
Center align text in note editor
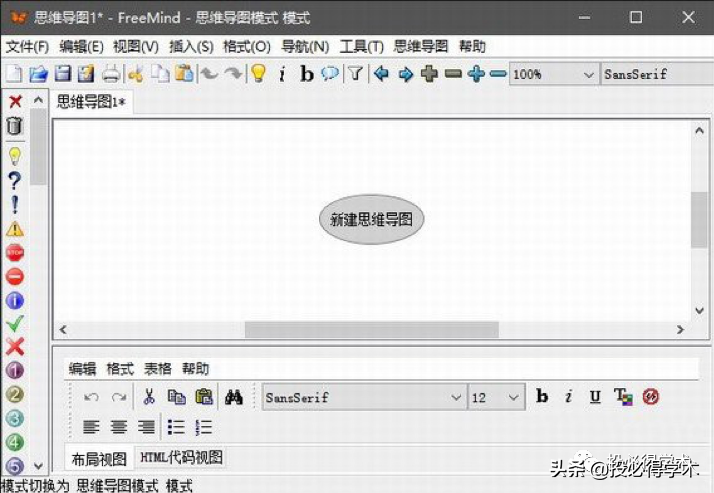pos(119,427)
